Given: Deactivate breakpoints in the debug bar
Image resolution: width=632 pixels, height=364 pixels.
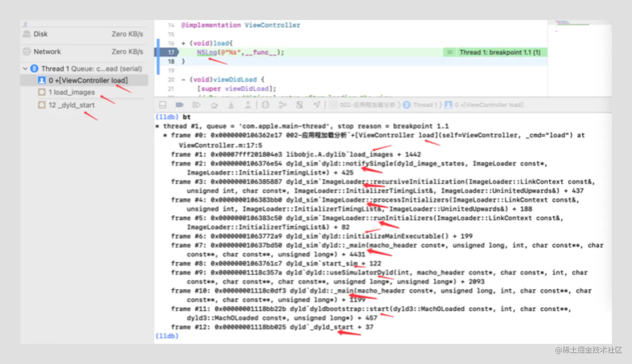Looking at the screenshot, I should coord(180,105).
